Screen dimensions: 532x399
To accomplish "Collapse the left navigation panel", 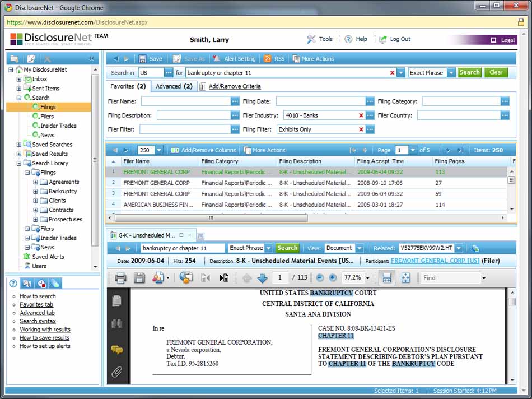I will pyautogui.click(x=91, y=59).
